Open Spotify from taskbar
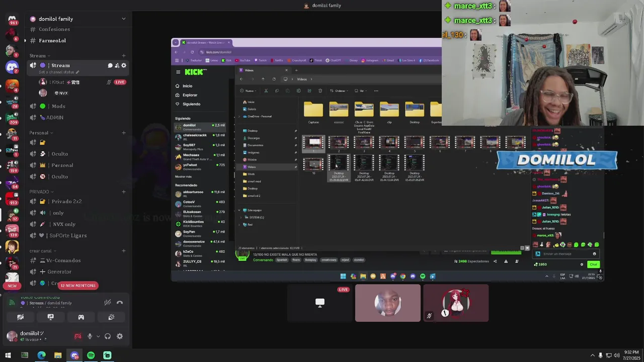 tap(91, 355)
